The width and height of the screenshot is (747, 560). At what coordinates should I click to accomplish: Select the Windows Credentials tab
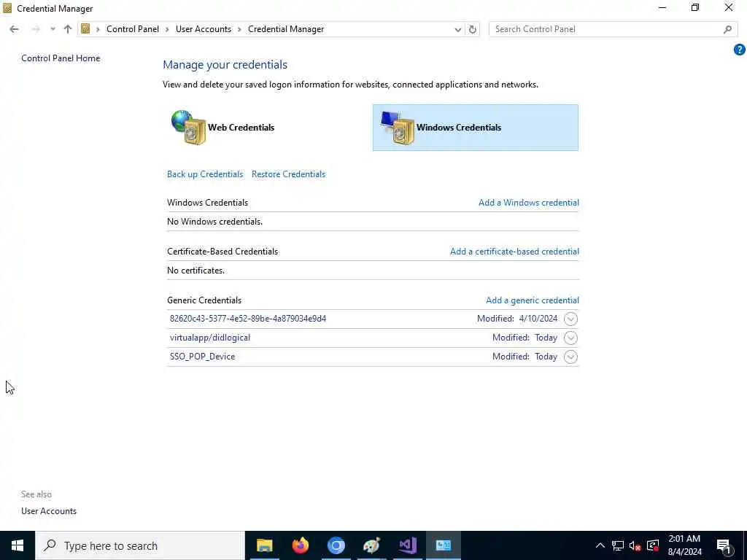click(x=476, y=128)
